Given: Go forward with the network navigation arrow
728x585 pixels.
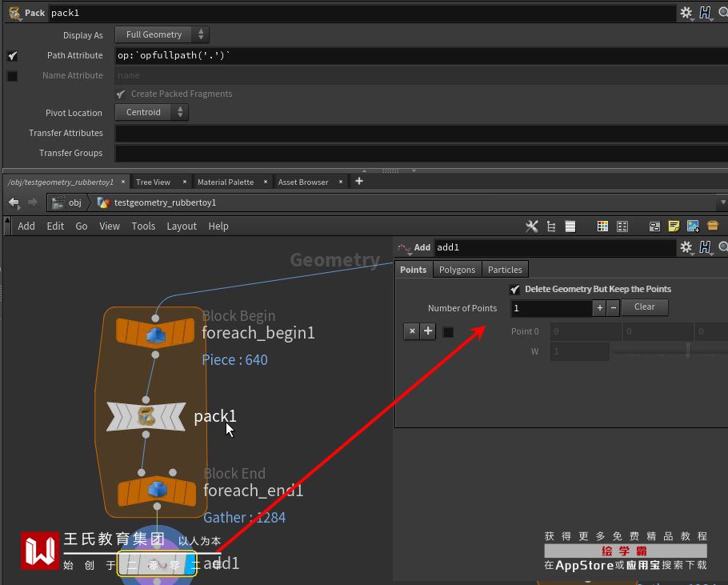Looking at the screenshot, I should coord(33,202).
